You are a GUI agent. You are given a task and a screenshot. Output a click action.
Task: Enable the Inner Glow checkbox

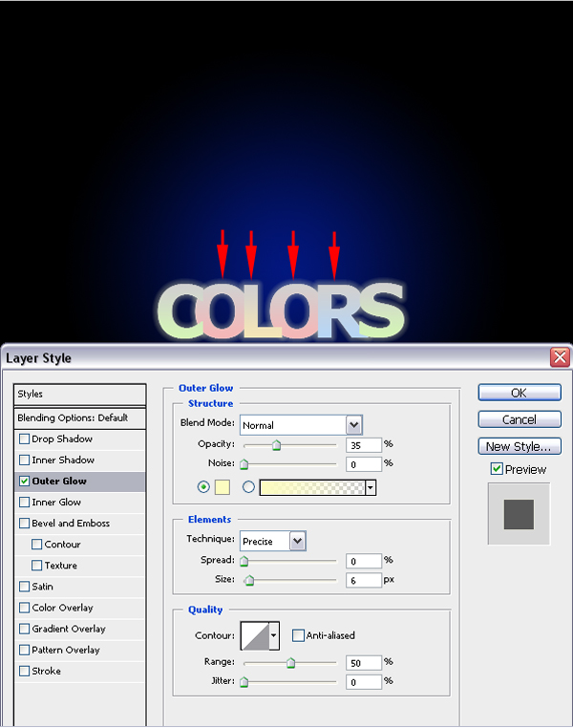tap(24, 502)
